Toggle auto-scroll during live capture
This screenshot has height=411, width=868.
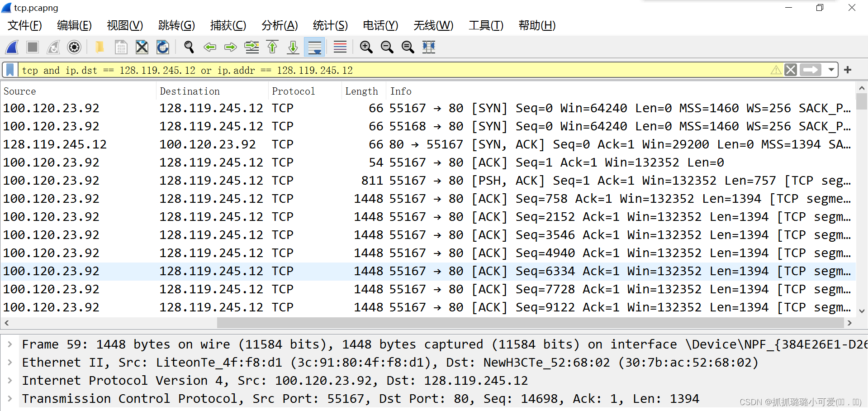pyautogui.click(x=314, y=47)
